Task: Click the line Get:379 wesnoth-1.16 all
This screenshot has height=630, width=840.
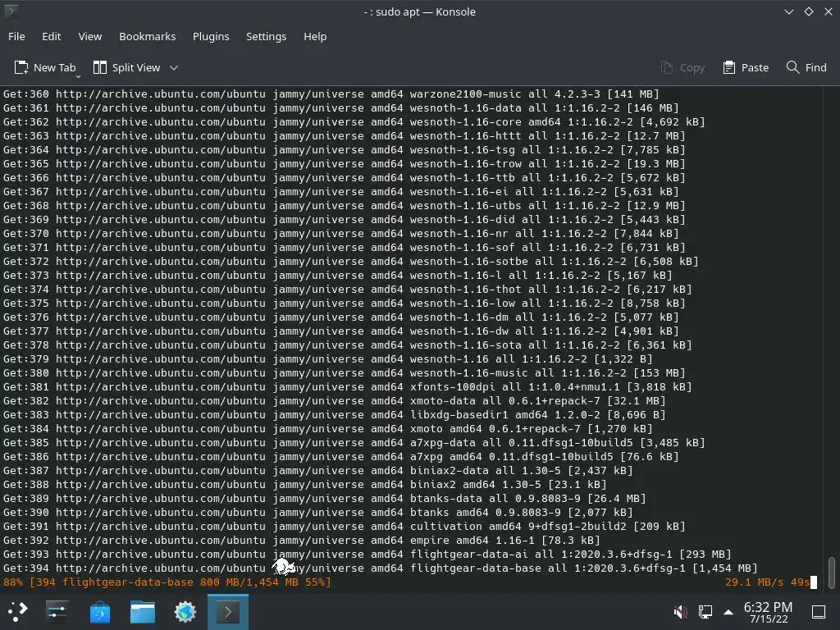Action: (328, 359)
